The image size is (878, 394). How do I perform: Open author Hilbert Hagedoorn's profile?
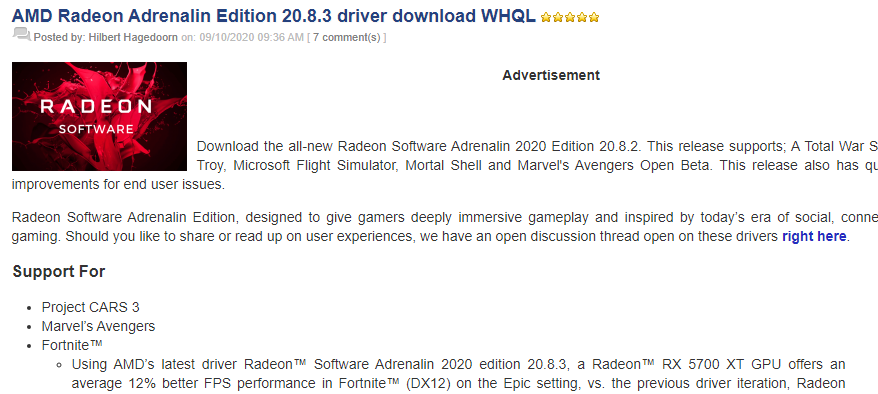133,38
